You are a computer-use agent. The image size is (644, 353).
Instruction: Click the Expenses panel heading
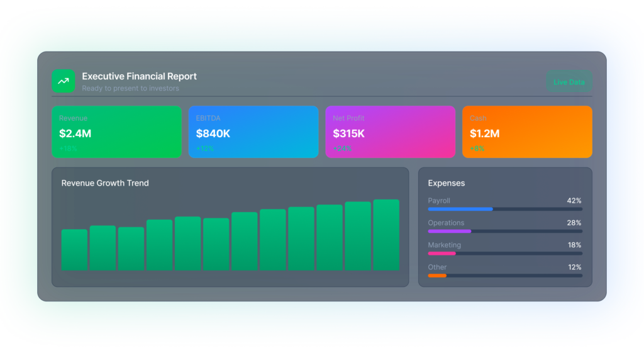447,183
